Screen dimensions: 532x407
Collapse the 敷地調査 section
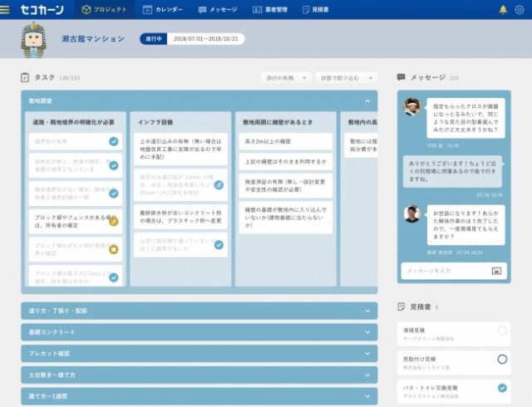[367, 101]
